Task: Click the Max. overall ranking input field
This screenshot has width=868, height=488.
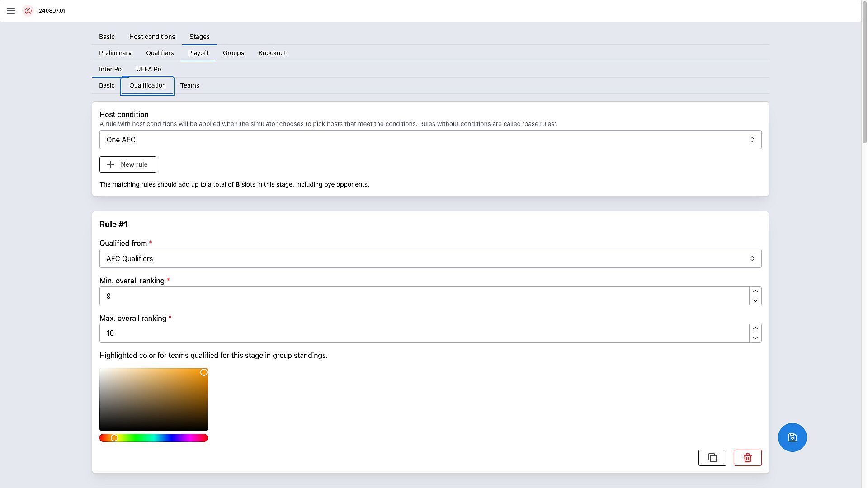Action: pyautogui.click(x=424, y=333)
